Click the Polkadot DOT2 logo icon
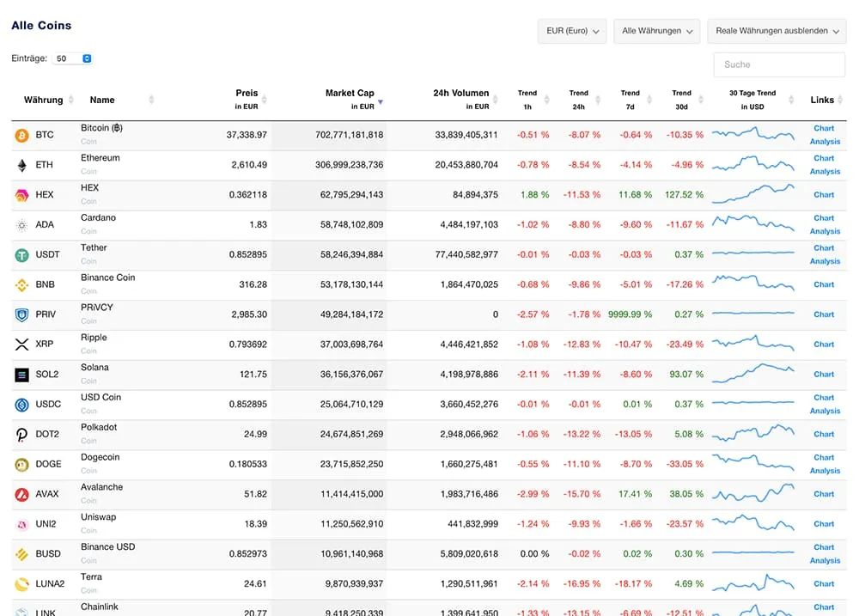Viewport: 859px width, 616px height. [x=22, y=435]
